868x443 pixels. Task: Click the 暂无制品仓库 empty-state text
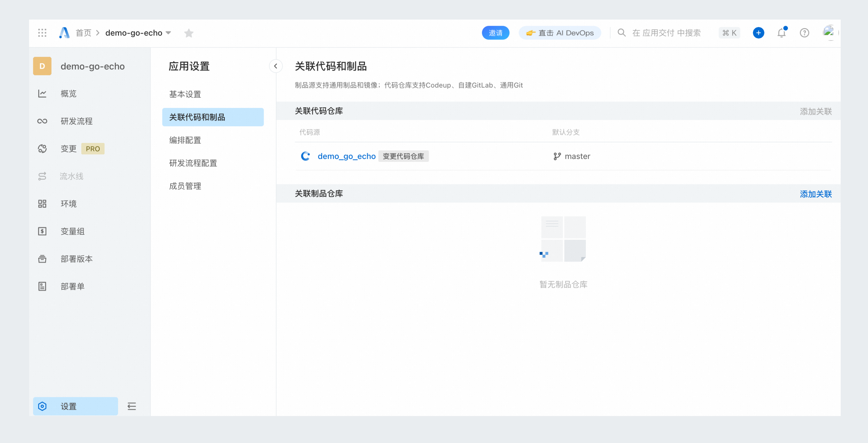pos(563,285)
